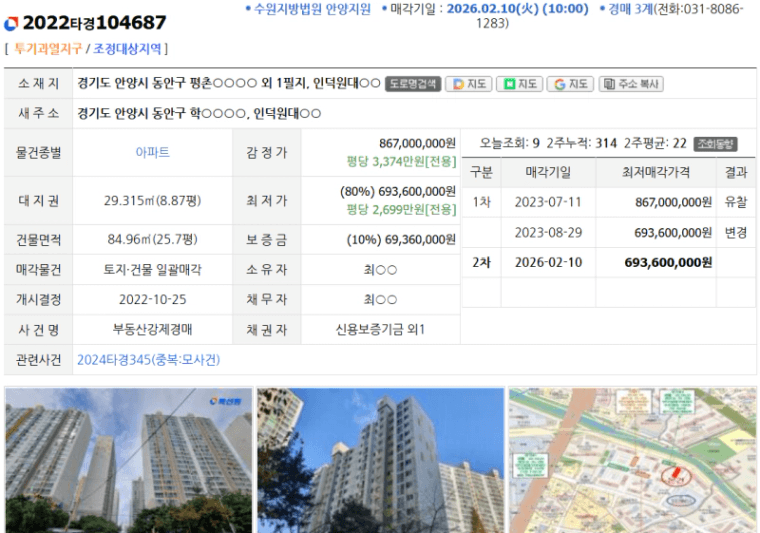Image resolution: width=760 pixels, height=533 pixels.
Task: Click the 변경 result cell
Action: [x=736, y=233]
